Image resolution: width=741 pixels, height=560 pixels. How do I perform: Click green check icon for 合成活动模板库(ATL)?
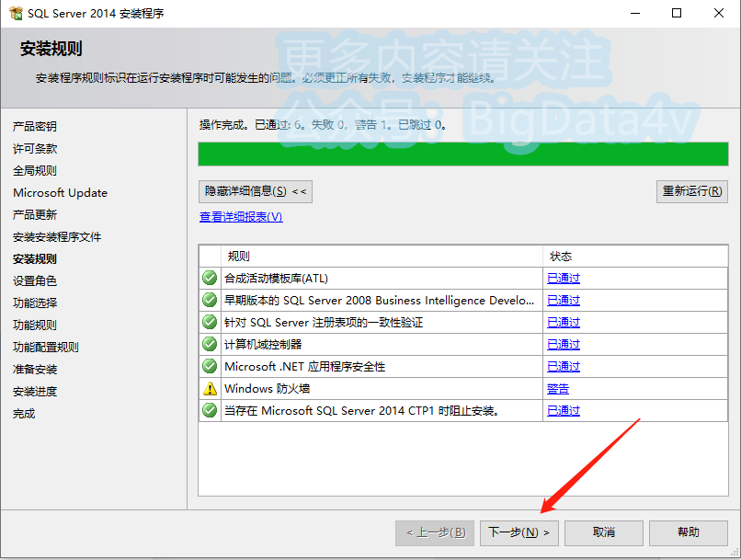[210, 278]
